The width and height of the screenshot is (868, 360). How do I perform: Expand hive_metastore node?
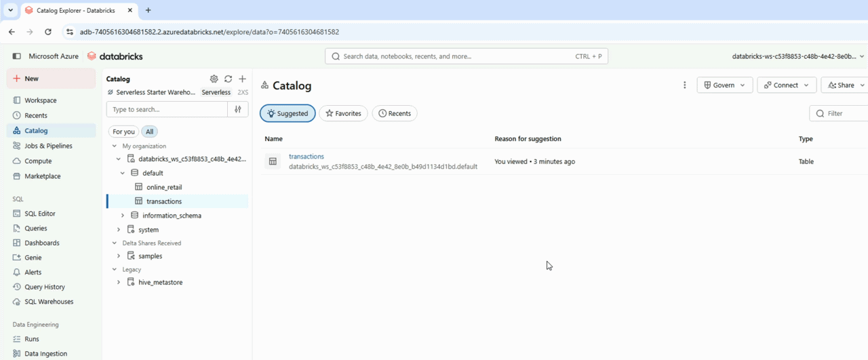click(x=119, y=282)
